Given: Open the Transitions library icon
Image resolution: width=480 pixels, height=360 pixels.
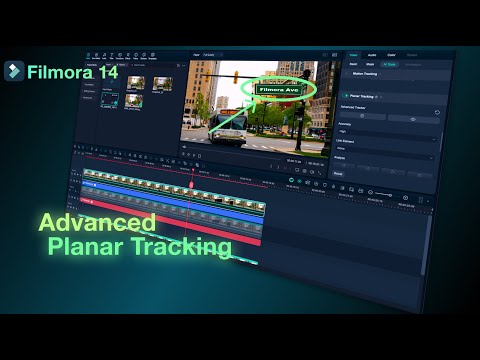Looking at the screenshot, I should click(119, 56).
